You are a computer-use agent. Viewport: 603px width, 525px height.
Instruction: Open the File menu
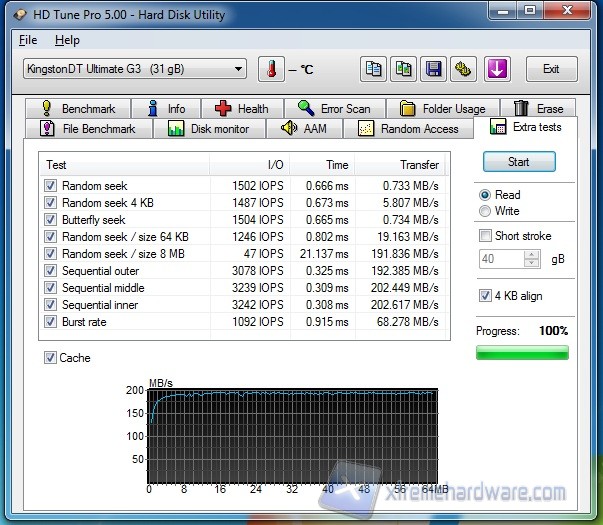[28, 40]
